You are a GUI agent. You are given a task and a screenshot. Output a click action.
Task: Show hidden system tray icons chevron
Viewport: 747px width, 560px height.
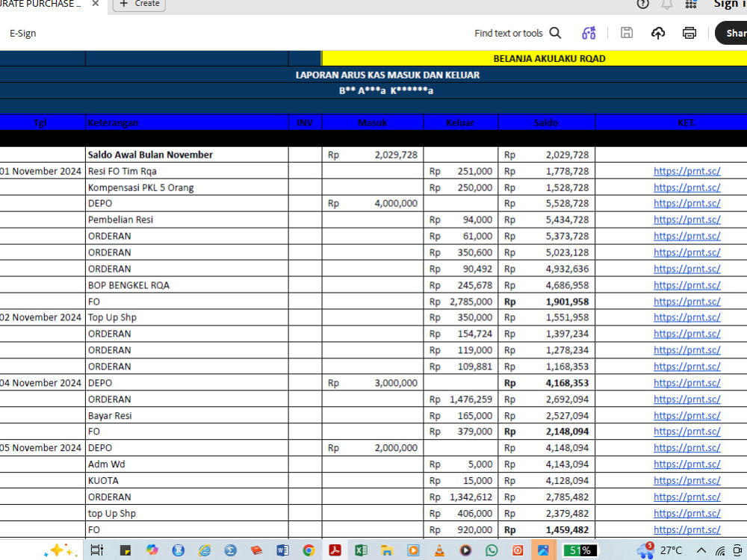coord(701,550)
